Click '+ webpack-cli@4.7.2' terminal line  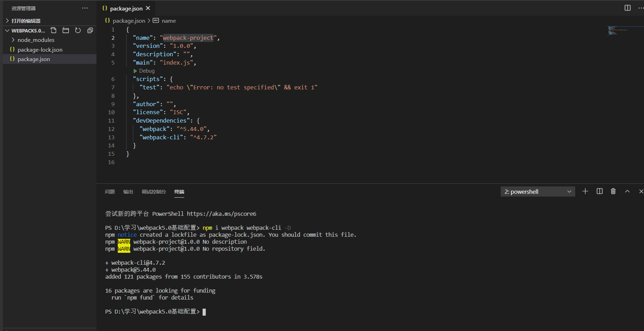tap(135, 263)
